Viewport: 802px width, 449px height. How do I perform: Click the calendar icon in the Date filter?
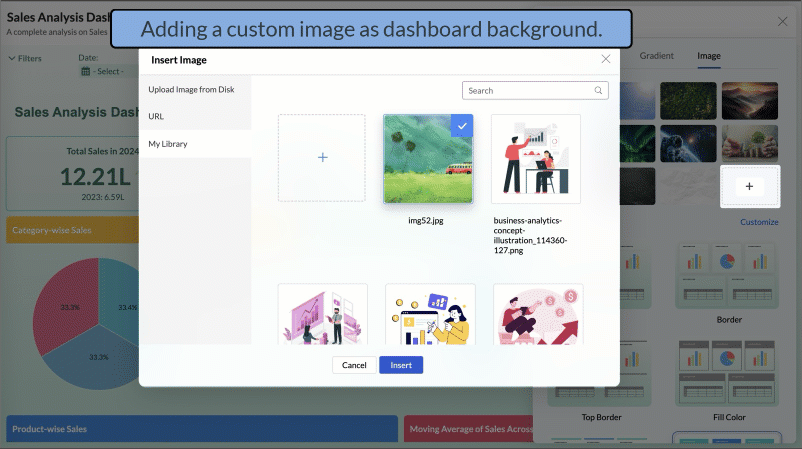pyautogui.click(x=86, y=72)
